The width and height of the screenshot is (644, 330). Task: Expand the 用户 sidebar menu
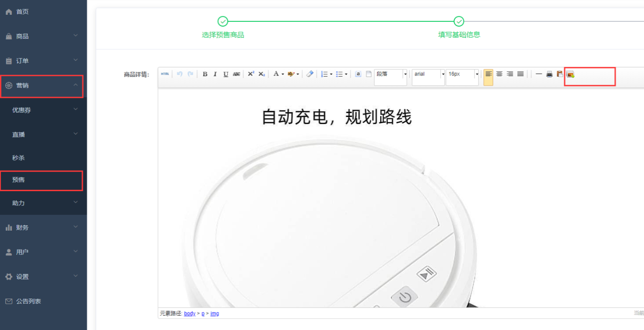[43, 252]
